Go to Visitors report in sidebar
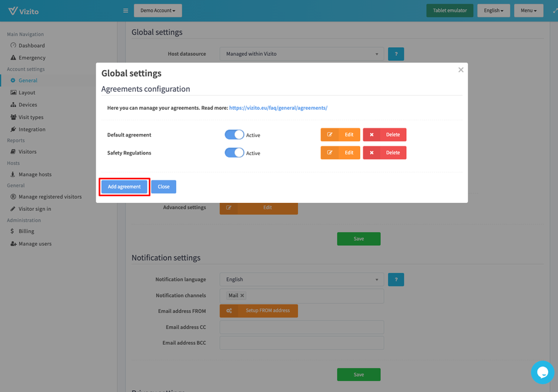558x392 pixels. pos(27,152)
